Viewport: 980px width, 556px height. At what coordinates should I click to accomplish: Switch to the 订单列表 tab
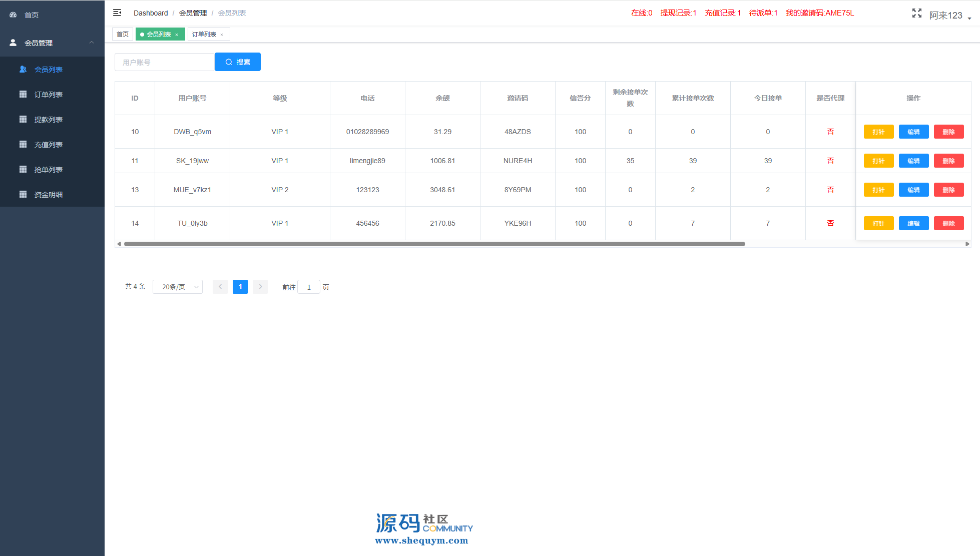tap(204, 35)
